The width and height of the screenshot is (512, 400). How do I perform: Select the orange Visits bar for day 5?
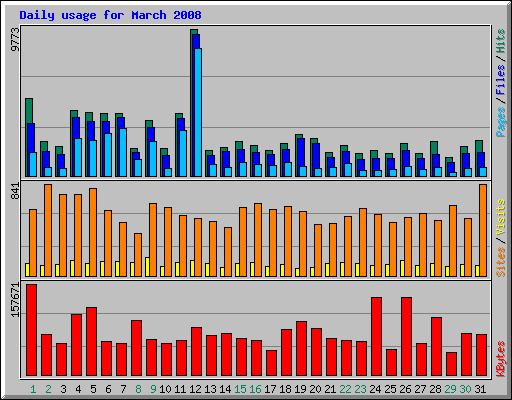93,232
